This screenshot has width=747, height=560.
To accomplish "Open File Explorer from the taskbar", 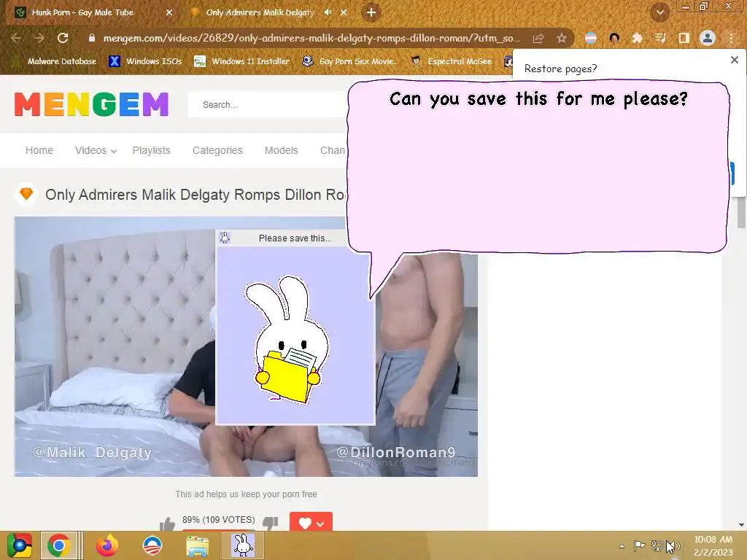I will point(197,546).
